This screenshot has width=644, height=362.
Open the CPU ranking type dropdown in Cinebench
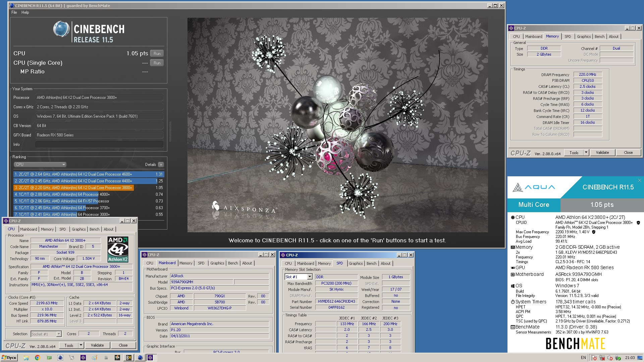point(40,165)
